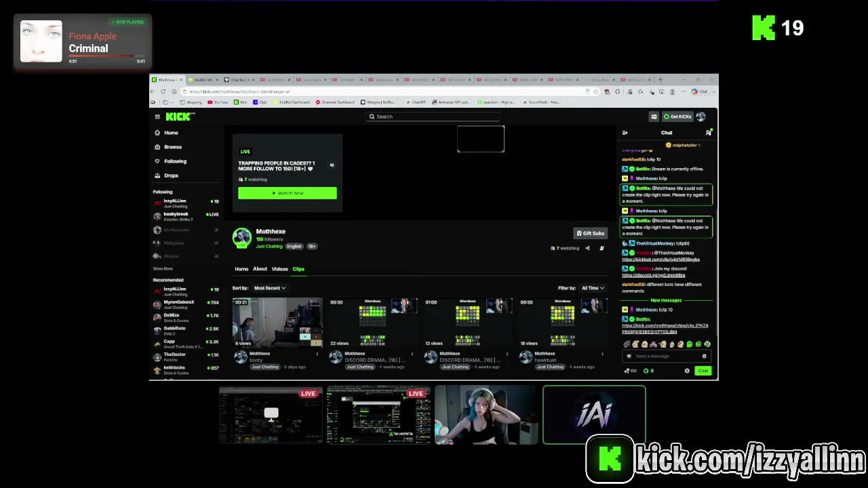Open the All Time filter dropdown
The image size is (868, 488).
(592, 288)
